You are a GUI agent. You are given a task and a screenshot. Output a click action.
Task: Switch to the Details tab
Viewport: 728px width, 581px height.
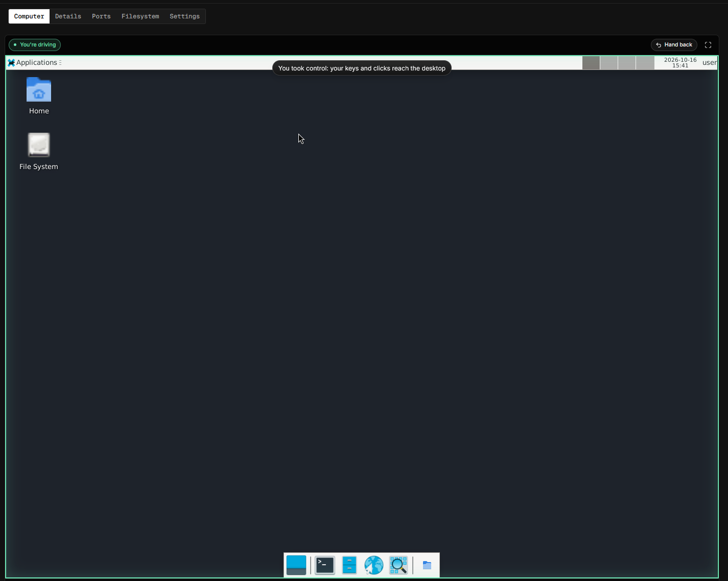pos(68,16)
